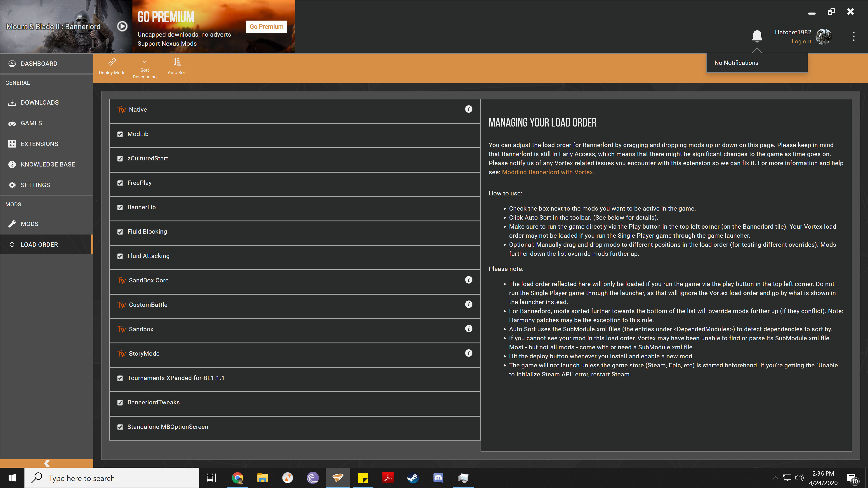Uncheck the BannerLib mod
The height and width of the screenshot is (488, 868).
click(x=120, y=207)
